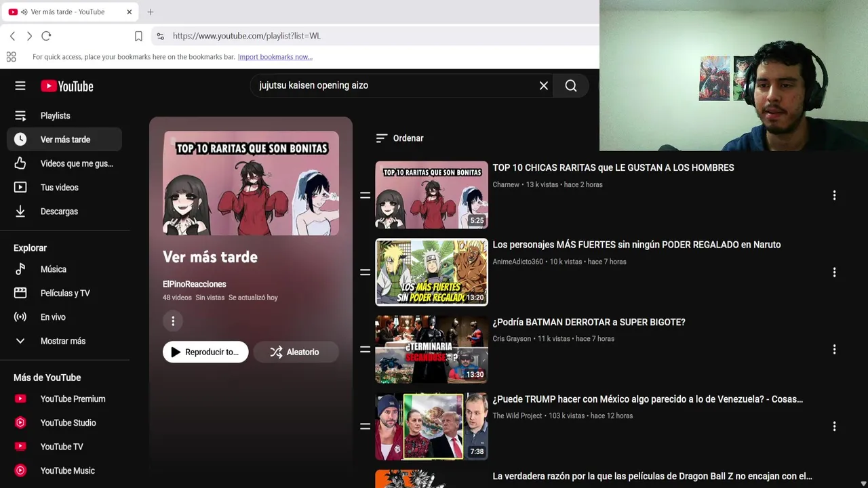Open the BATMAN vs SUPER BIGOTE thumbnail
868x488 pixels.
coord(431,350)
